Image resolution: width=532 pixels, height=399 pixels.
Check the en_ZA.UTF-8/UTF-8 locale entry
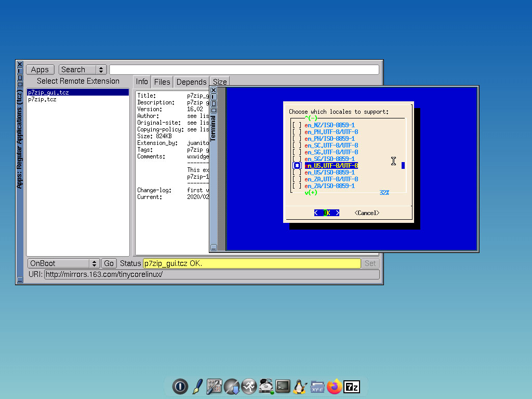(297, 179)
